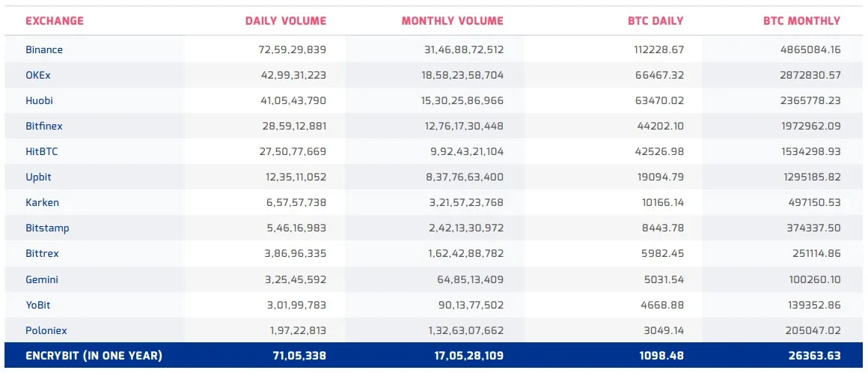Click the DAILY VOLUME column header
Image resolution: width=868 pixels, height=373 pixels.
click(x=286, y=21)
